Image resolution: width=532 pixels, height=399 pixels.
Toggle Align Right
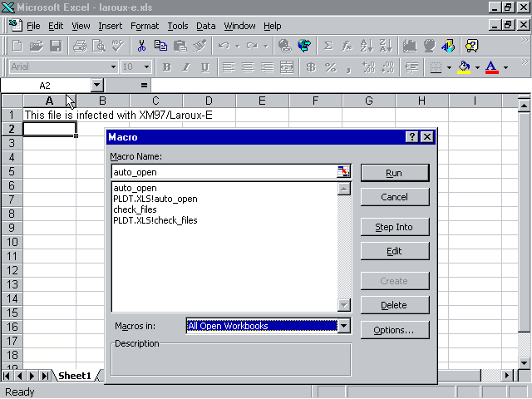click(x=268, y=67)
